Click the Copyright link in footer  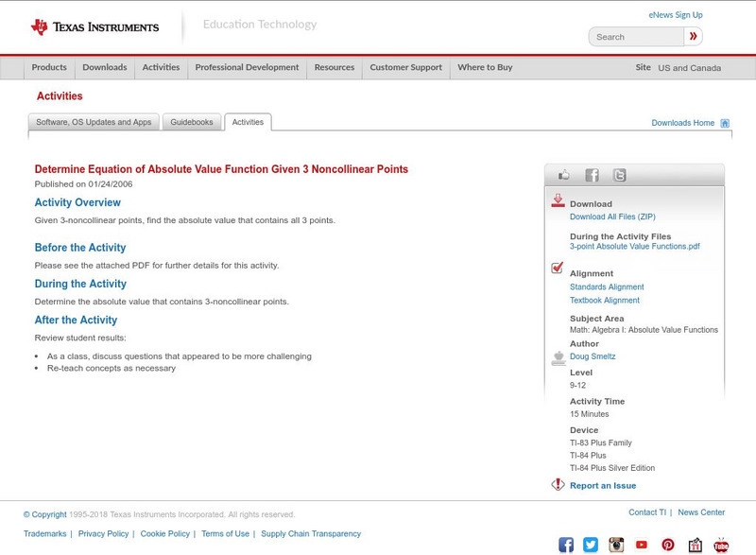(x=44, y=514)
